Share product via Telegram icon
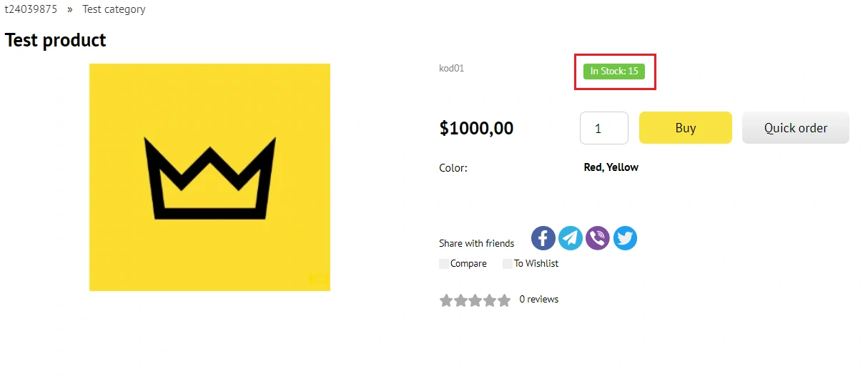 tap(571, 238)
